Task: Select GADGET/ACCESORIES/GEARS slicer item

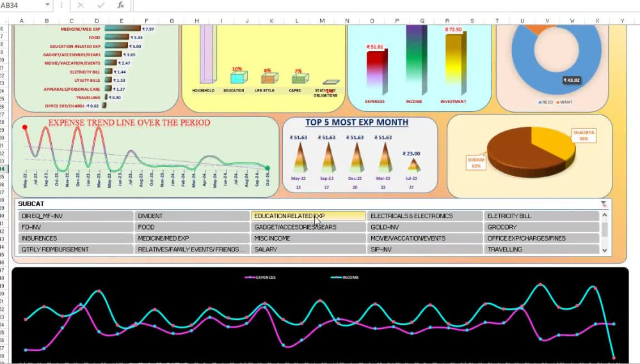Action: 308,227
